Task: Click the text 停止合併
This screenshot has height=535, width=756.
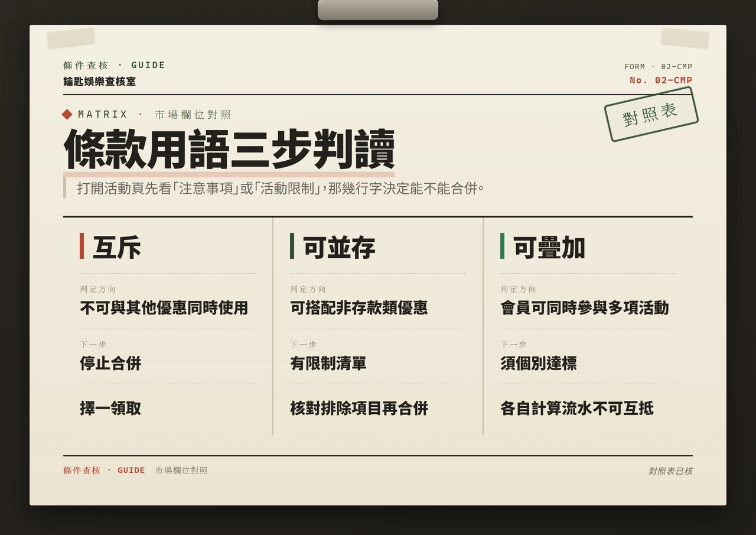Action: (x=110, y=363)
